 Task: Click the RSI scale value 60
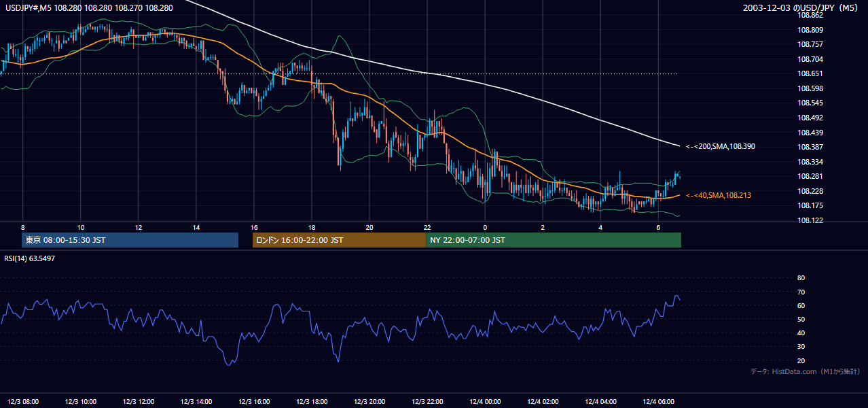click(x=801, y=305)
